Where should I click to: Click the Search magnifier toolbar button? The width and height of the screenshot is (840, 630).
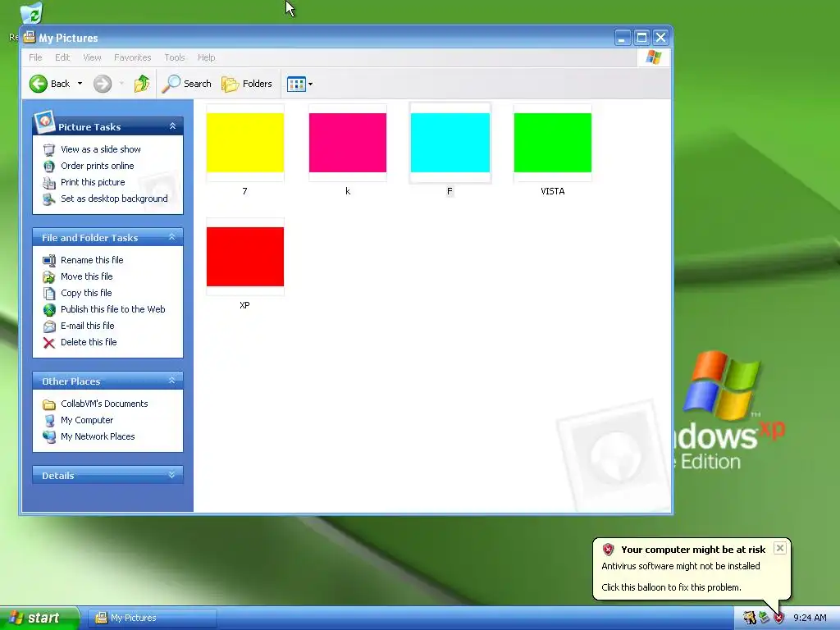coord(187,84)
